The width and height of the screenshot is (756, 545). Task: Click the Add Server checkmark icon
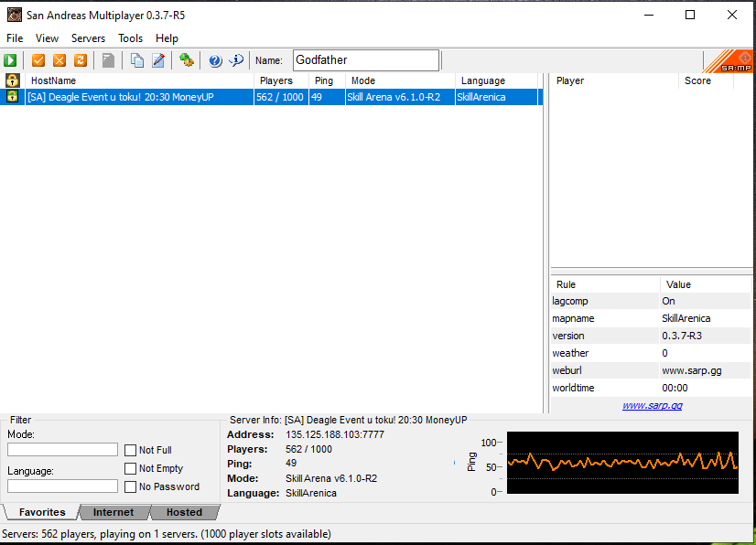(38, 60)
